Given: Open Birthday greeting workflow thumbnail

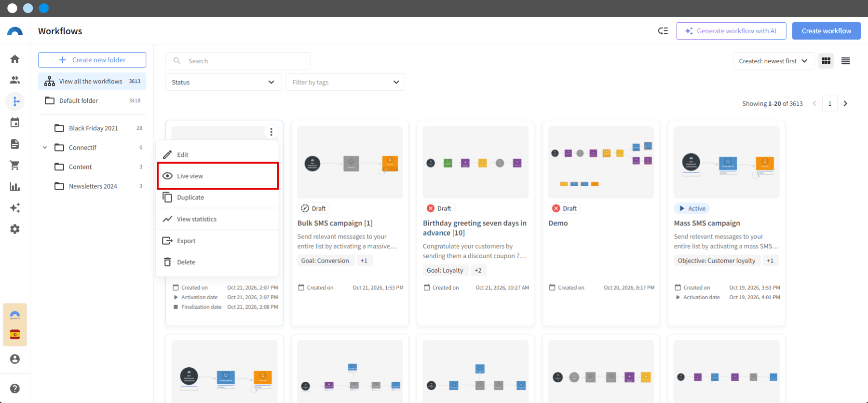Looking at the screenshot, I should 475,162.
